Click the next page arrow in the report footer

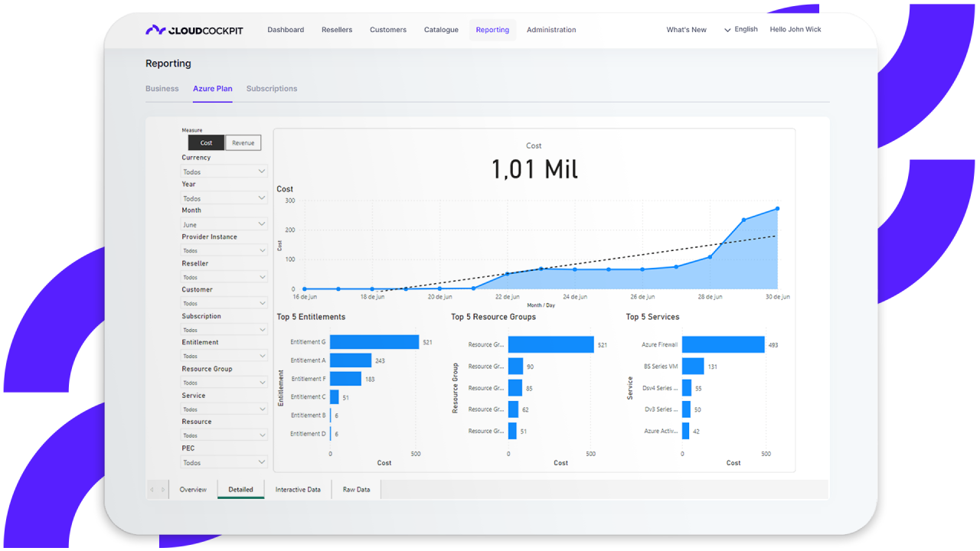(162, 490)
